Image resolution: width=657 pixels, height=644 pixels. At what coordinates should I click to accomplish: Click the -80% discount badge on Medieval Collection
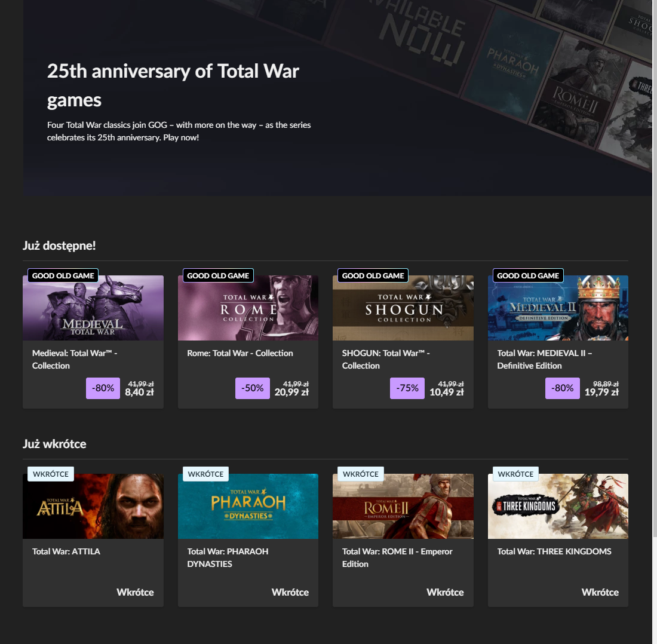click(103, 388)
